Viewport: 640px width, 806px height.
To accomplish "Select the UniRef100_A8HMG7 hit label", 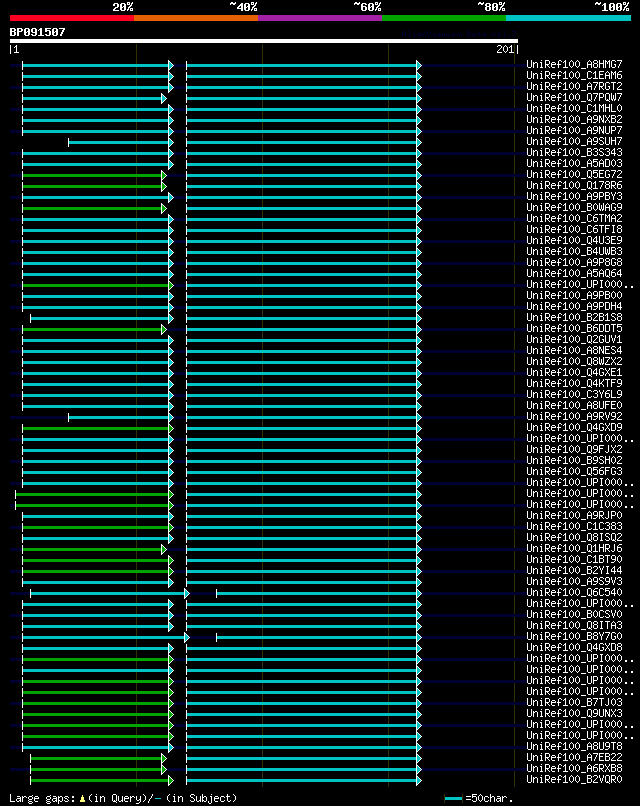I will [574, 64].
